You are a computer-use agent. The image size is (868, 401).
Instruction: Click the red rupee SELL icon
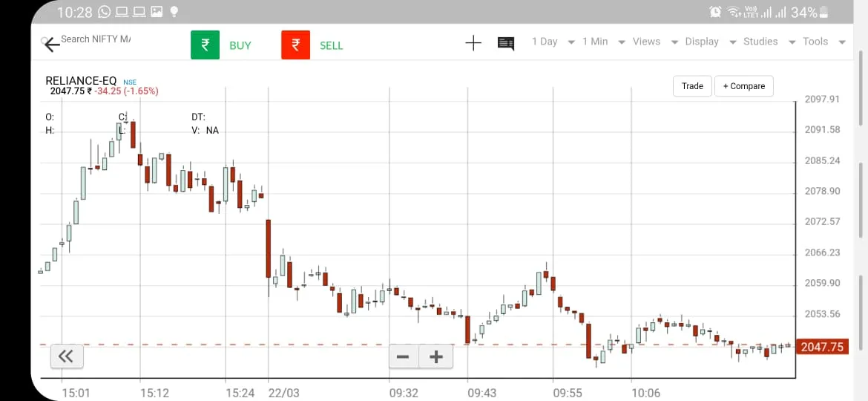[295, 45]
